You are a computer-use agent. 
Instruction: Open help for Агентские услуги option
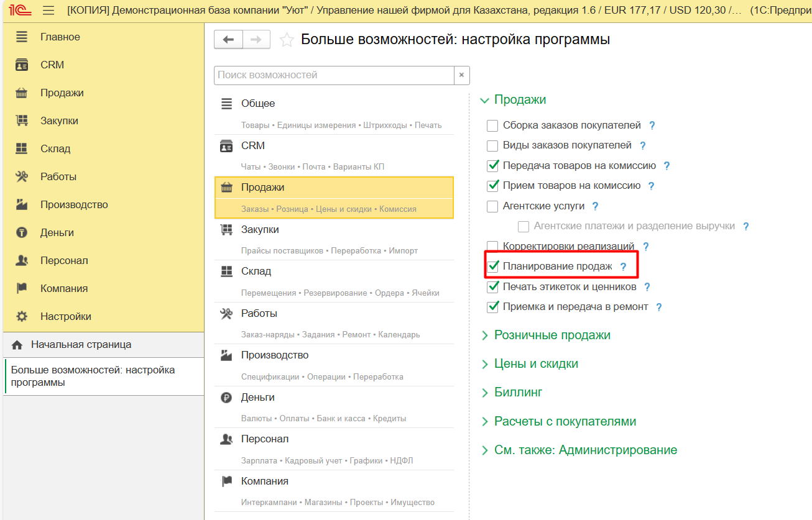pyautogui.click(x=595, y=206)
